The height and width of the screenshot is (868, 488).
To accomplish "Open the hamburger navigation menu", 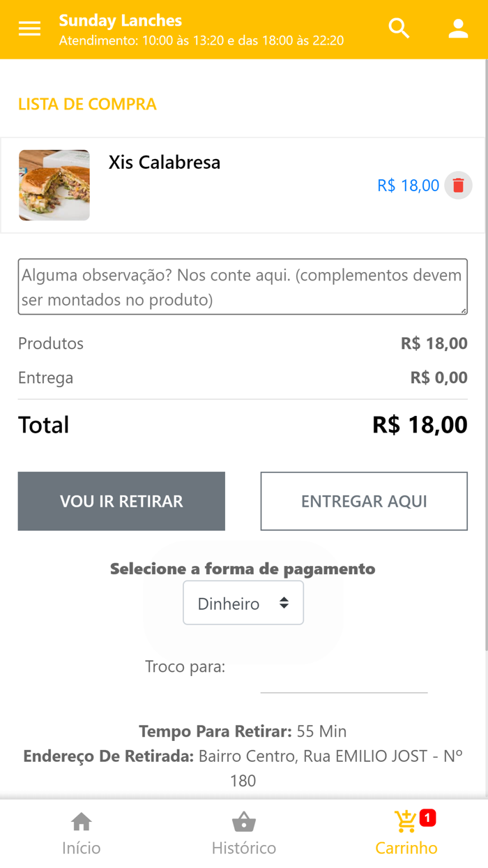I will [28, 29].
